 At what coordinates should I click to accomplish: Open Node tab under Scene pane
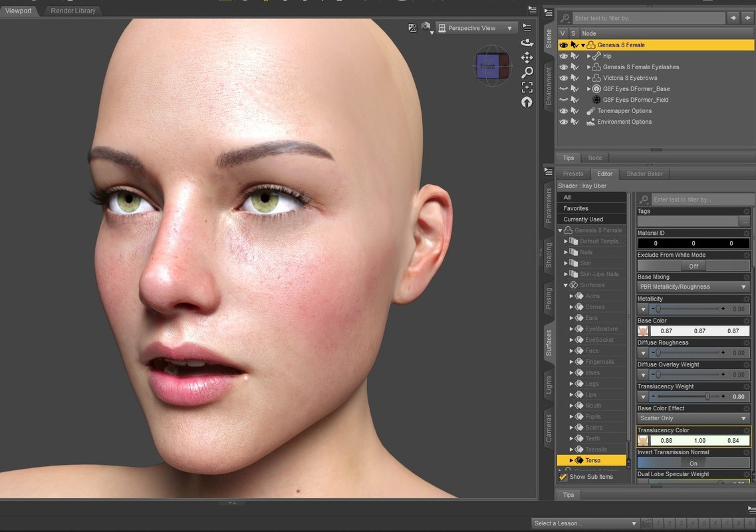(x=594, y=158)
